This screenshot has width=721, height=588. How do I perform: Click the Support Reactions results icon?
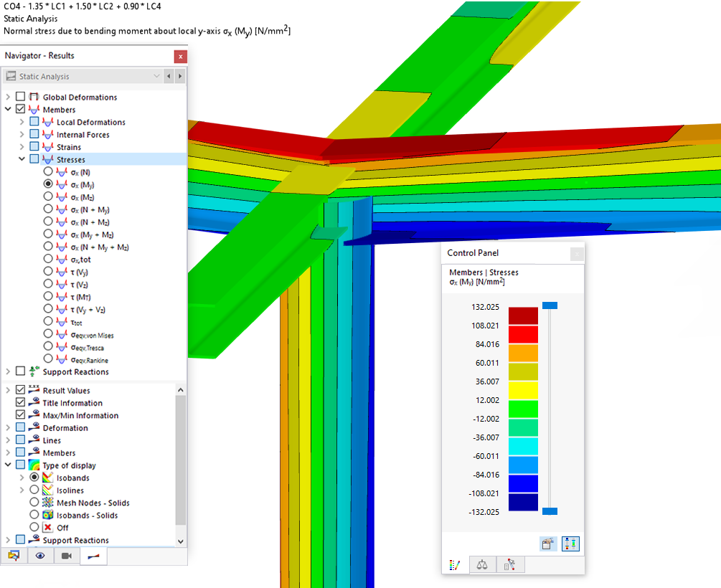click(34, 371)
